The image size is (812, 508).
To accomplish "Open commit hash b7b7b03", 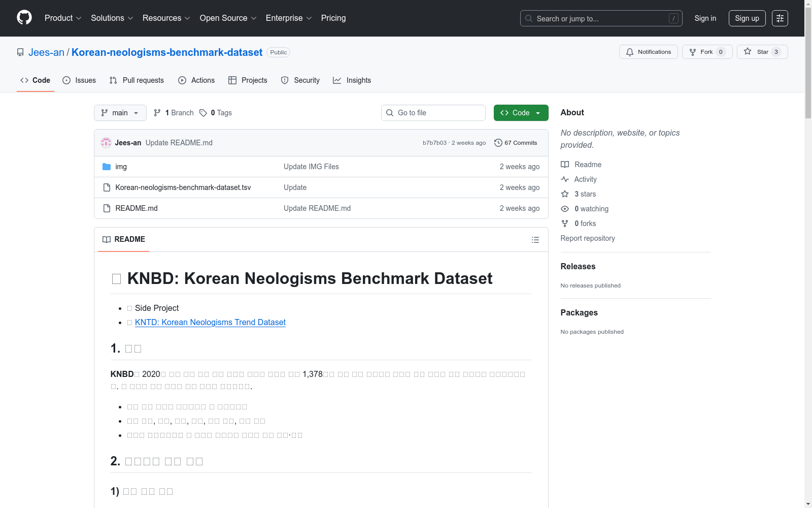I will click(x=434, y=143).
